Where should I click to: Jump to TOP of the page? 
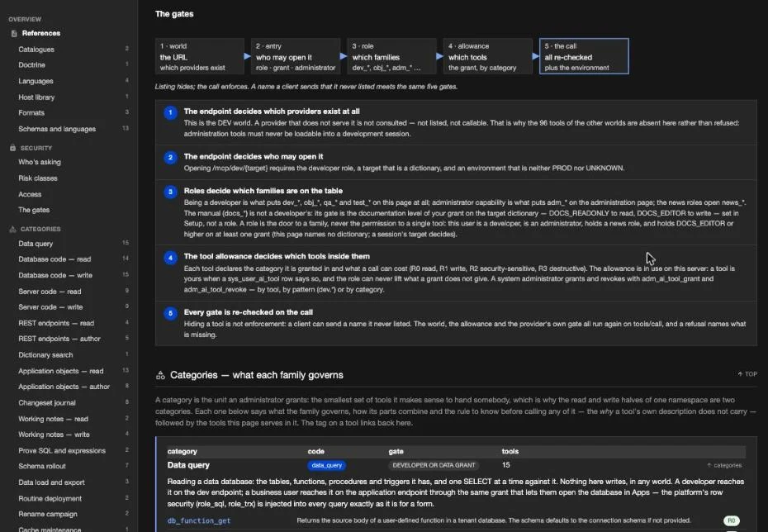tap(747, 373)
